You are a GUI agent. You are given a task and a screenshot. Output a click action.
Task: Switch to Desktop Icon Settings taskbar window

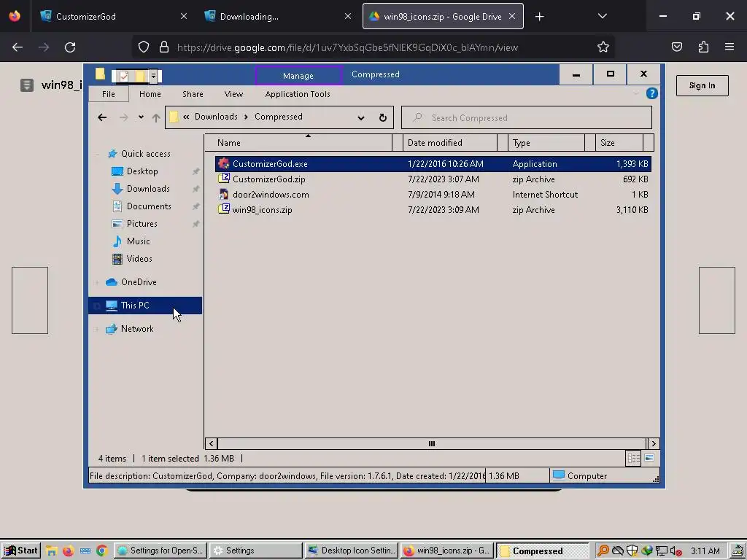[351, 551]
